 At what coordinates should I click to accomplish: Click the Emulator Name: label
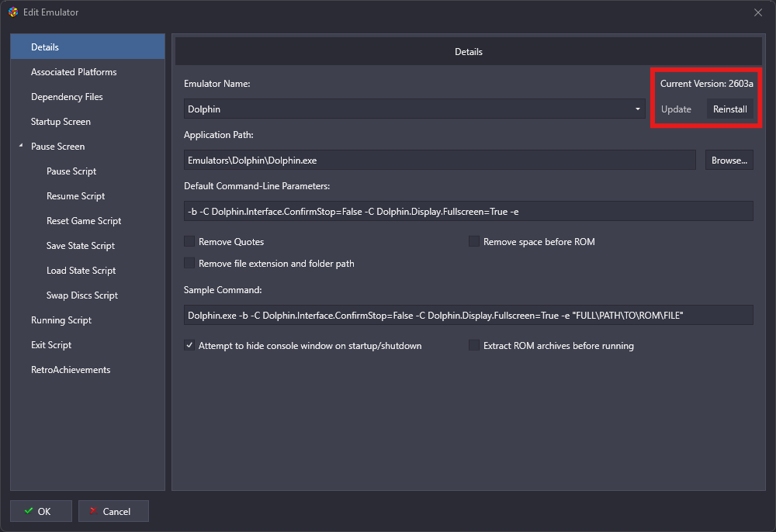tap(217, 84)
